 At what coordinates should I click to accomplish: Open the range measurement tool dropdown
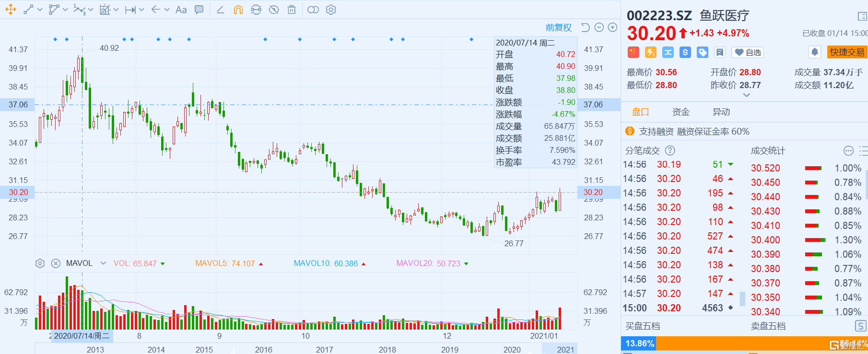coord(141,10)
